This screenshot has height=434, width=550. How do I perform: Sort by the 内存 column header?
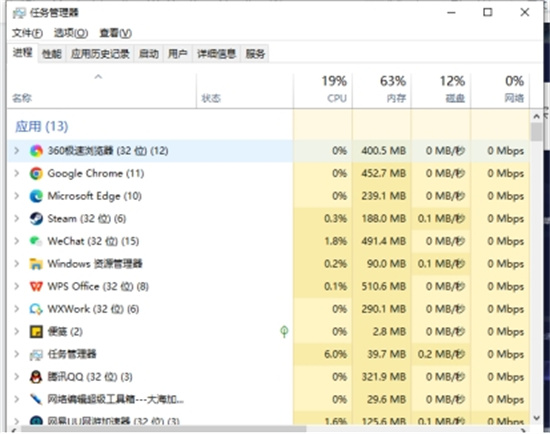pyautogui.click(x=382, y=90)
